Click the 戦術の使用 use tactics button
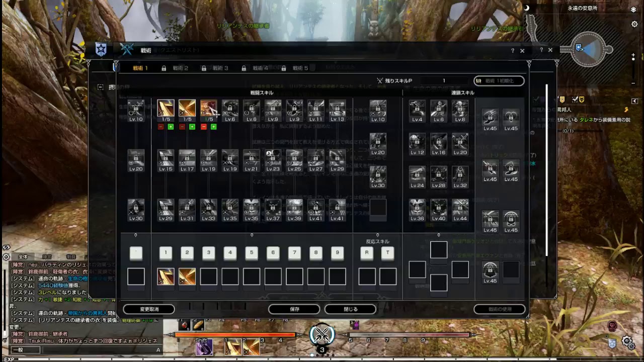644x362 pixels. click(x=500, y=309)
